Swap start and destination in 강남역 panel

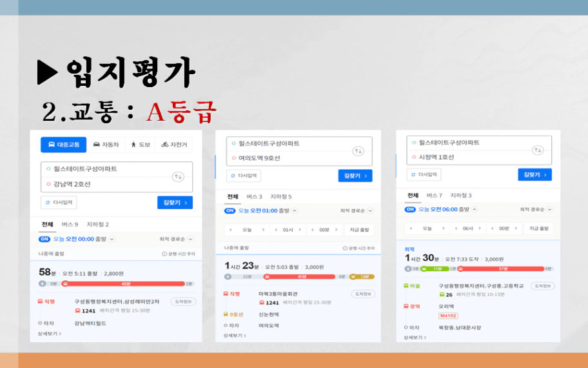tap(178, 176)
